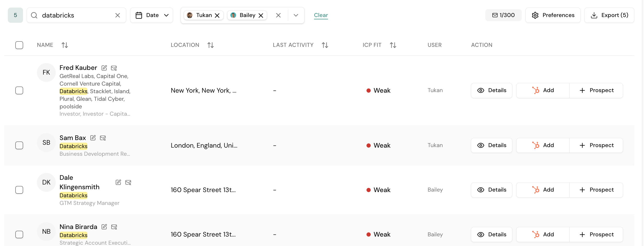Click Prospect for Sam Bax
This screenshot has height=246, width=644.
point(596,145)
